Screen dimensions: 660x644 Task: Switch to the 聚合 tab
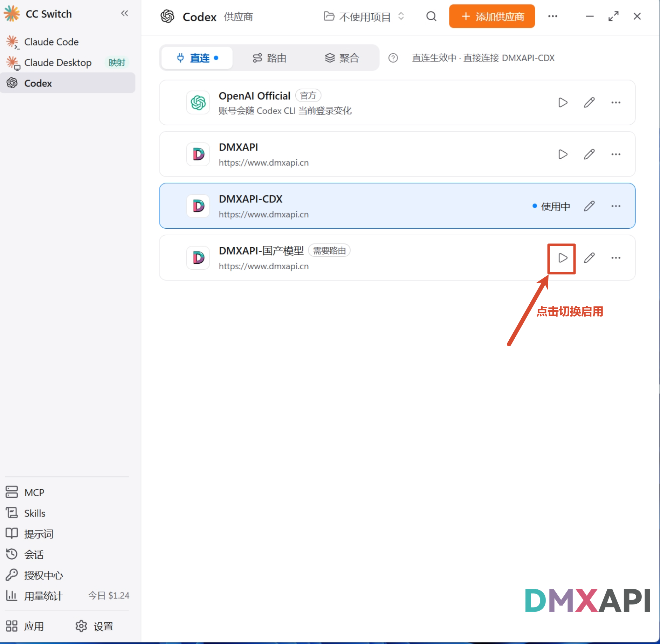342,58
